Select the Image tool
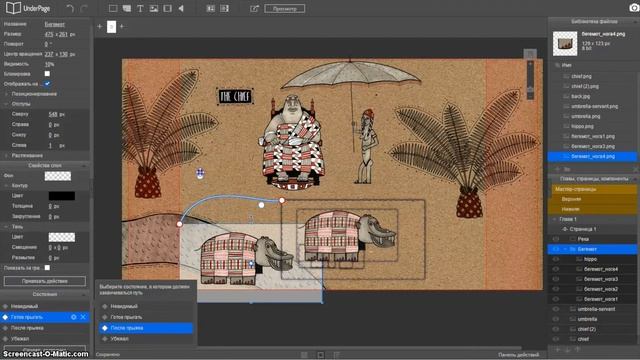The image size is (640, 360). [153, 8]
